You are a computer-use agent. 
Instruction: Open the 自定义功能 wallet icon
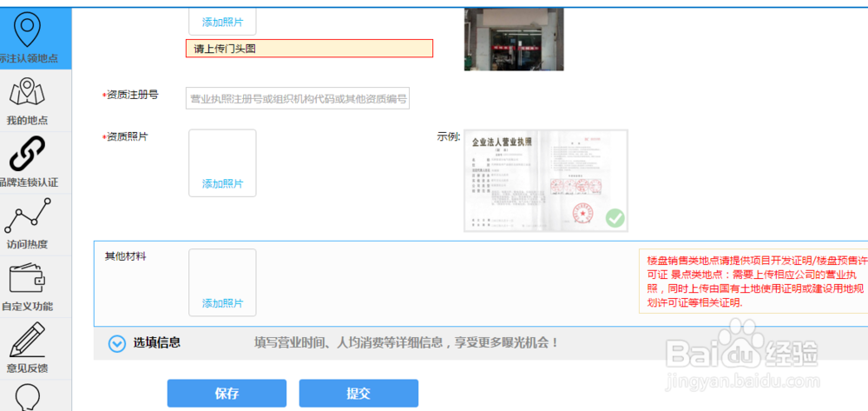27,279
